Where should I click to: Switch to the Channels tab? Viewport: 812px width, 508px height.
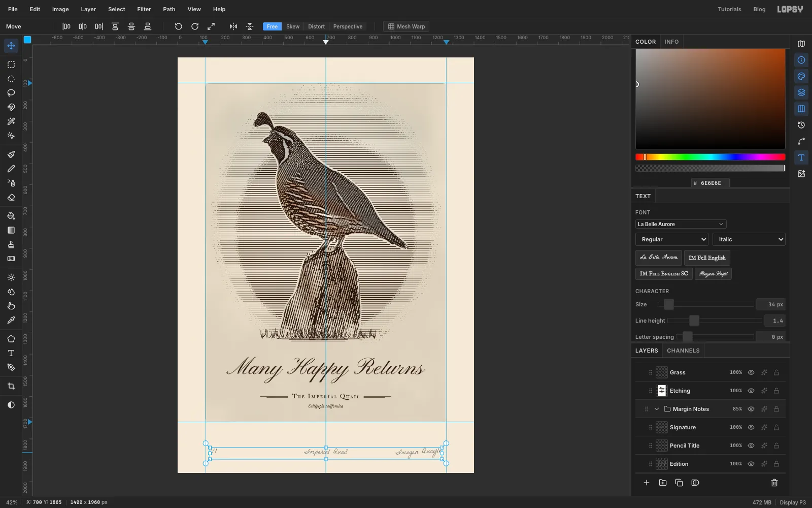point(683,351)
